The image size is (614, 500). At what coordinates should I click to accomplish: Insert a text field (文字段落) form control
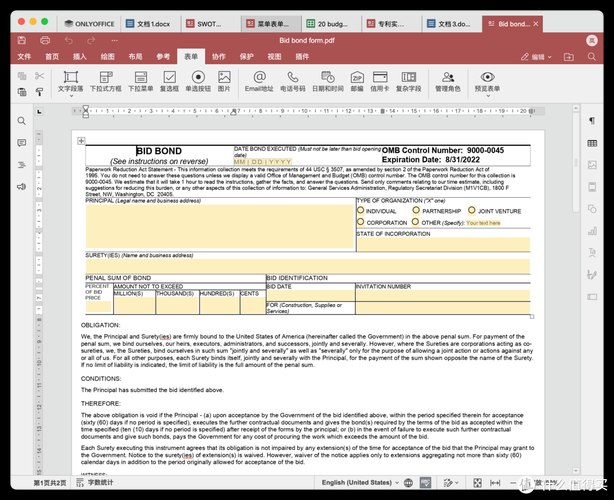click(70, 80)
